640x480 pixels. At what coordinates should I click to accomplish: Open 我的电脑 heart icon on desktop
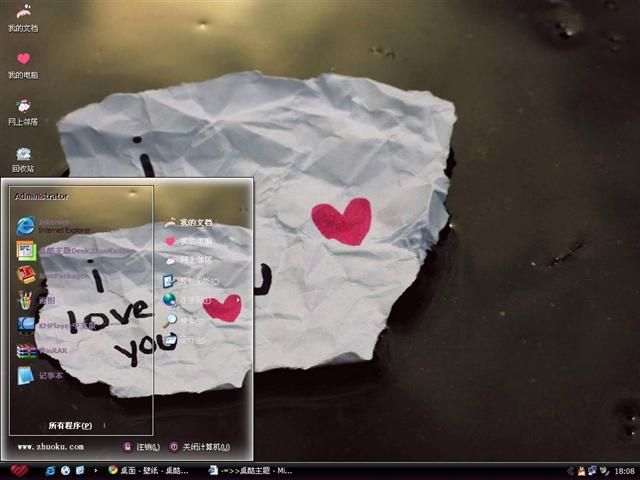pyautogui.click(x=23, y=64)
